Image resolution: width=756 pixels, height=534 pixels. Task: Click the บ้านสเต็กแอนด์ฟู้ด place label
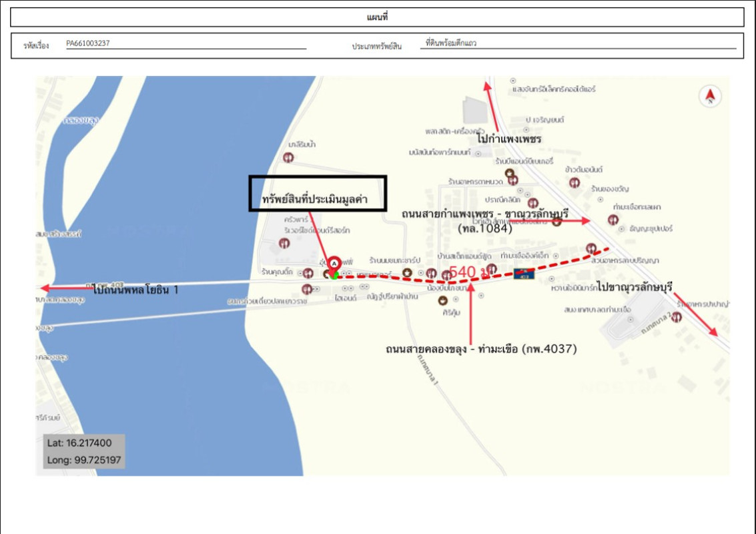point(464,256)
